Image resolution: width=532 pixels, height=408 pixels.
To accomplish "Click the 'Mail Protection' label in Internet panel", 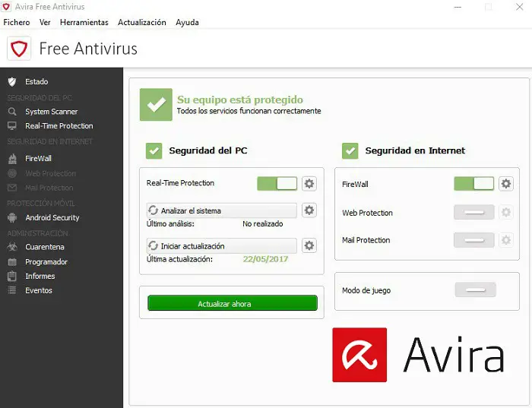I will coord(366,240).
